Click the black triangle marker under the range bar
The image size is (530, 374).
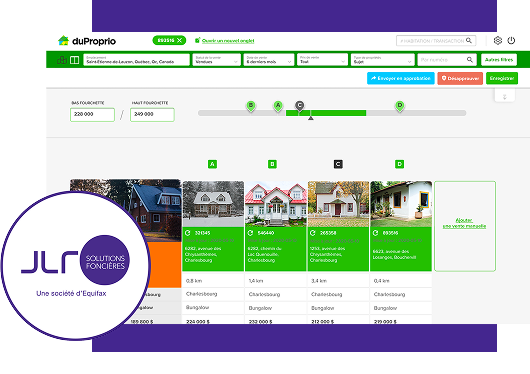click(311, 118)
